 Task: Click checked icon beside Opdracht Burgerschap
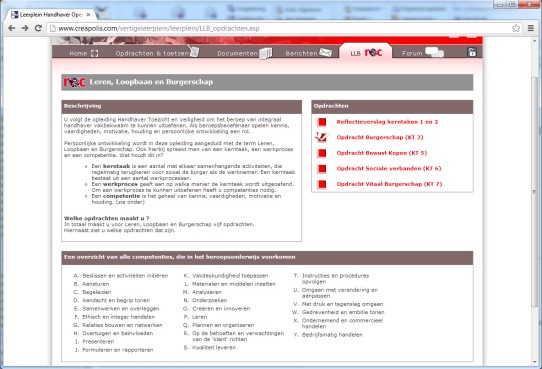(x=321, y=137)
